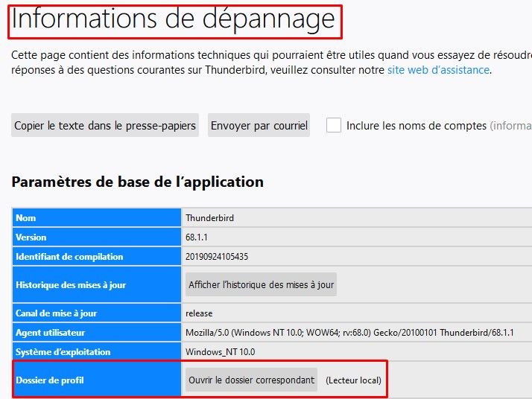Click the 'Thunderbird' name value cell
The image size is (532, 399).
click(357, 217)
